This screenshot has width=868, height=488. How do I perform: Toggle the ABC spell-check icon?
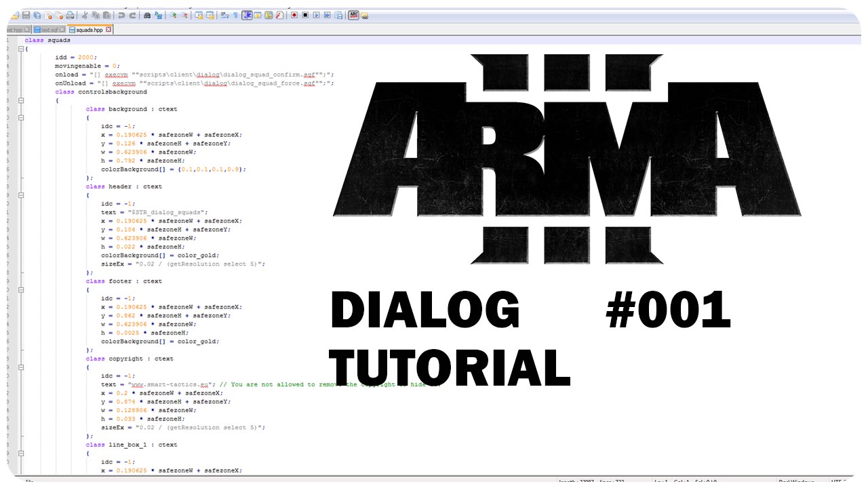coord(353,15)
